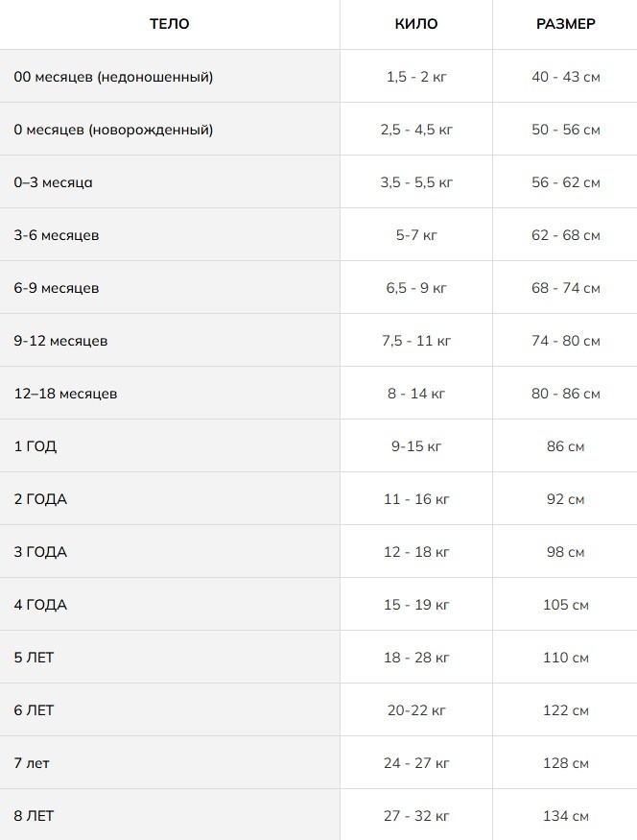Select the 7 лет row label
637x840 pixels.
point(32,763)
